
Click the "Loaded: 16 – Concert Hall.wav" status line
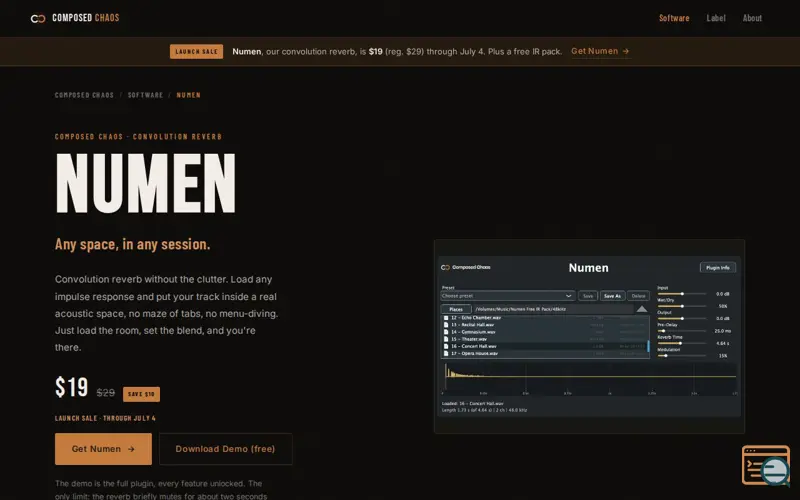(472, 404)
